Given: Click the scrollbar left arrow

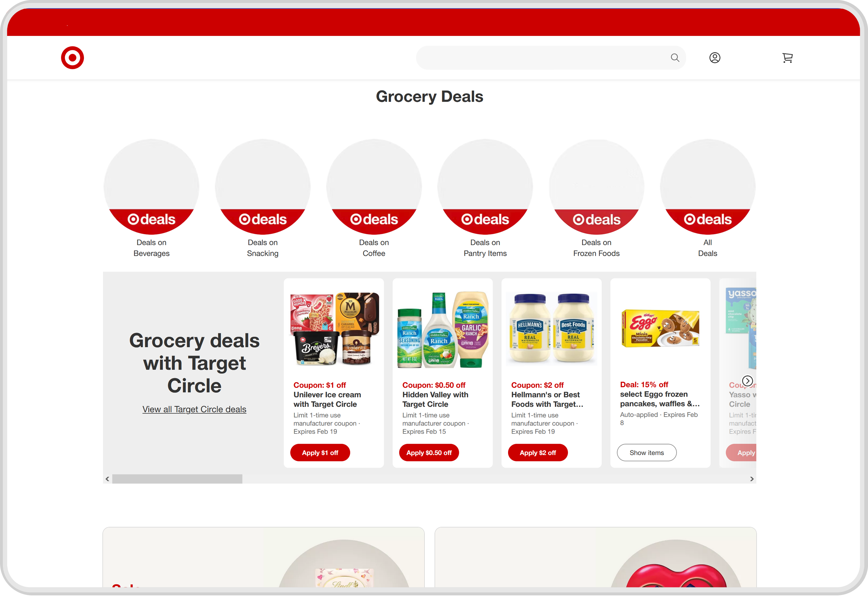Looking at the screenshot, I should tap(107, 479).
